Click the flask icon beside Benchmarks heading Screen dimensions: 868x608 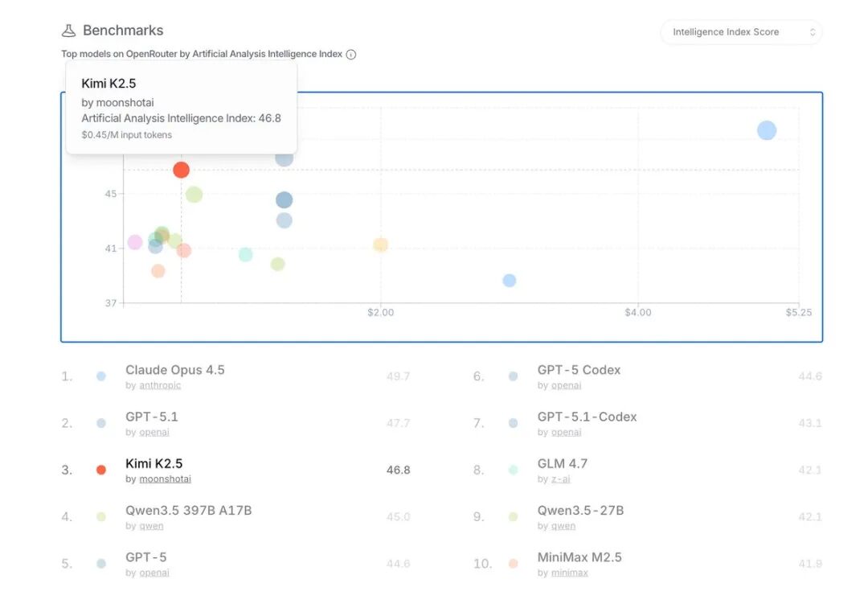(x=68, y=31)
